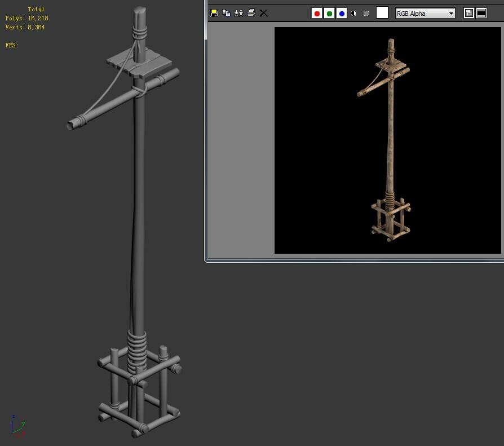504x446 pixels.
Task: Click the FPS label in viewport
Action: (12, 45)
